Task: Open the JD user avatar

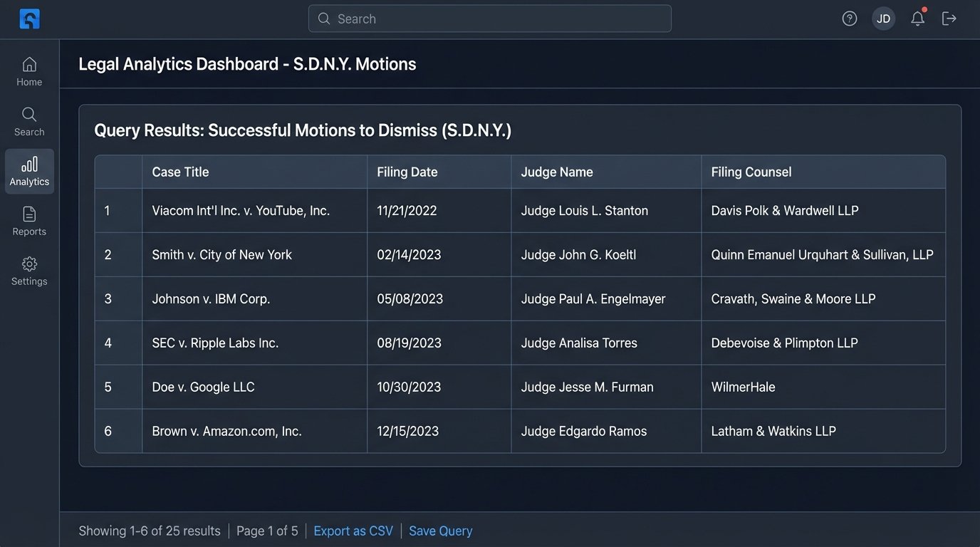Action: [883, 19]
